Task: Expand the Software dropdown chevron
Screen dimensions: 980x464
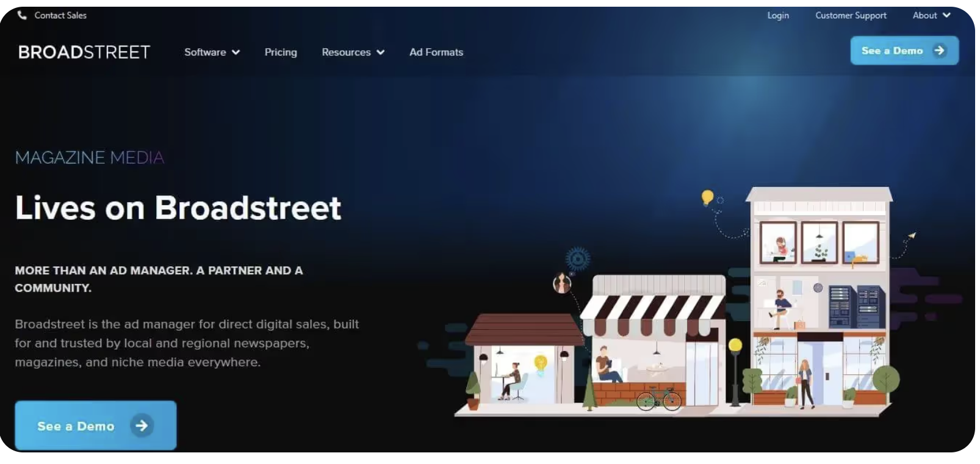Action: pyautogui.click(x=236, y=53)
